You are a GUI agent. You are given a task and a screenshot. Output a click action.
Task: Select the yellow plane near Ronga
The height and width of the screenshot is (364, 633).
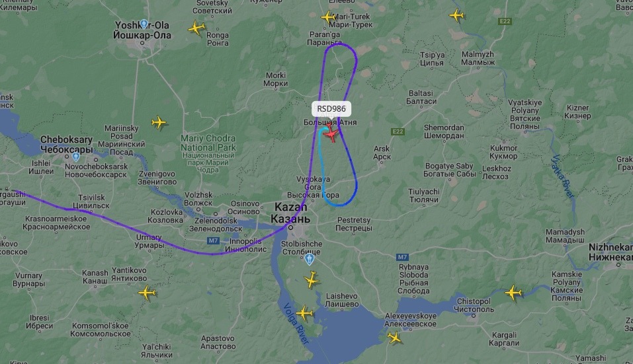[196, 28]
